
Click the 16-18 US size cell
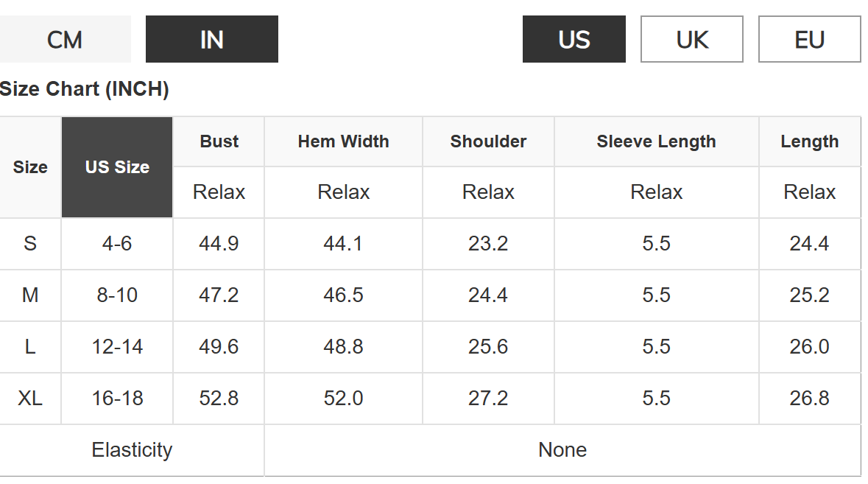tap(117, 399)
